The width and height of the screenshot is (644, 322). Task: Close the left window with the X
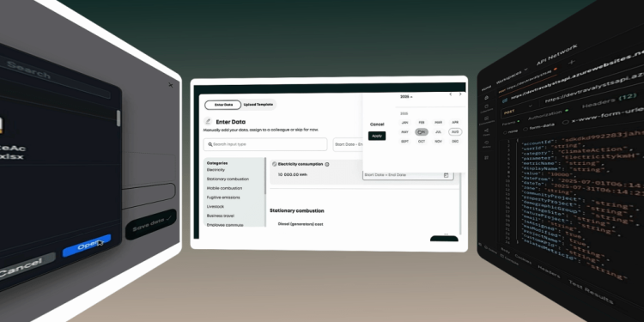(171, 85)
